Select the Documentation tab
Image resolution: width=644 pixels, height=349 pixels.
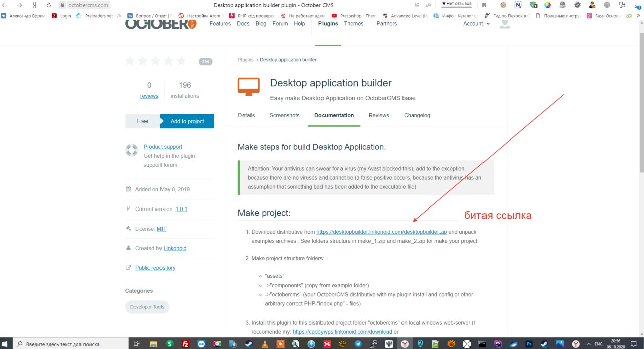point(334,115)
